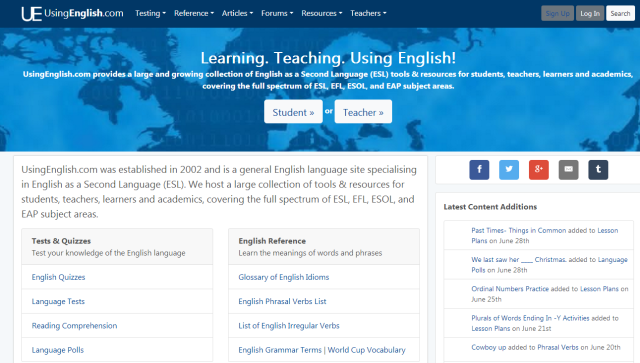640x363 pixels.
Task: Open the Cowboy up phrasal verb link
Action: [x=489, y=347]
